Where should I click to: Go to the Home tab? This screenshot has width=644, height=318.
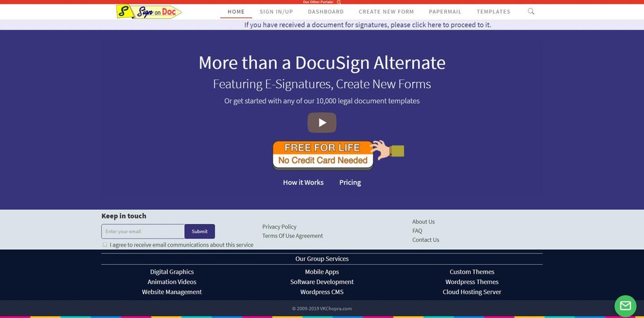(236, 12)
